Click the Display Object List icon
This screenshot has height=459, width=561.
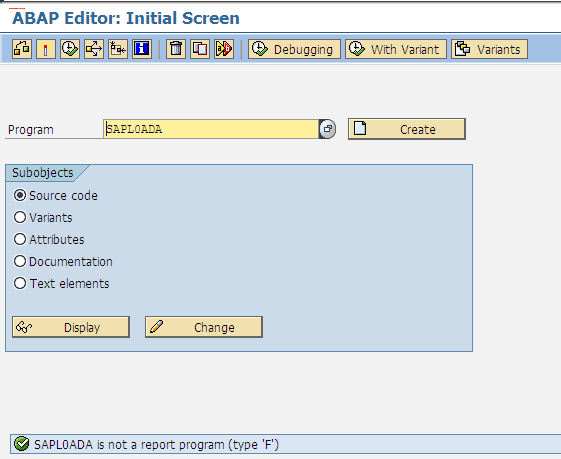[118, 49]
